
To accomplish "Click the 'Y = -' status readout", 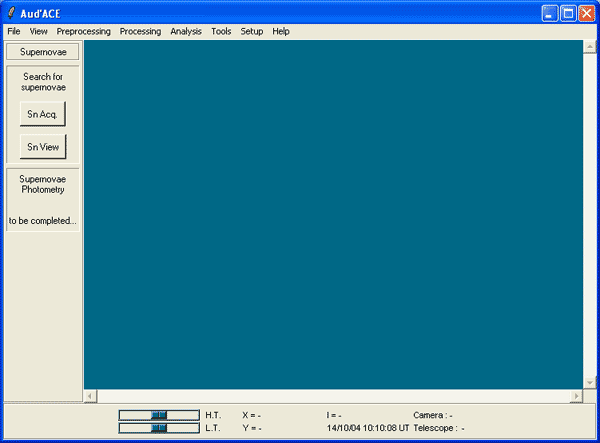I will coord(252,428).
